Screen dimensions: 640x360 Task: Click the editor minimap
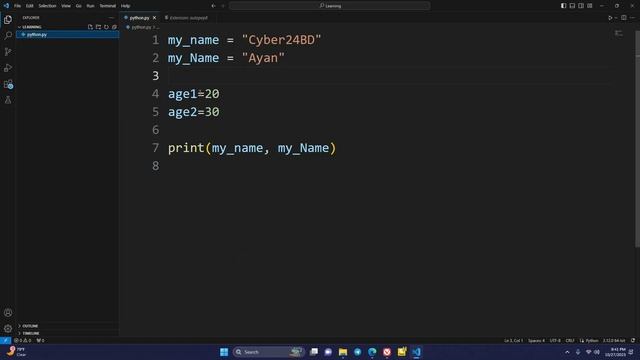point(619,34)
